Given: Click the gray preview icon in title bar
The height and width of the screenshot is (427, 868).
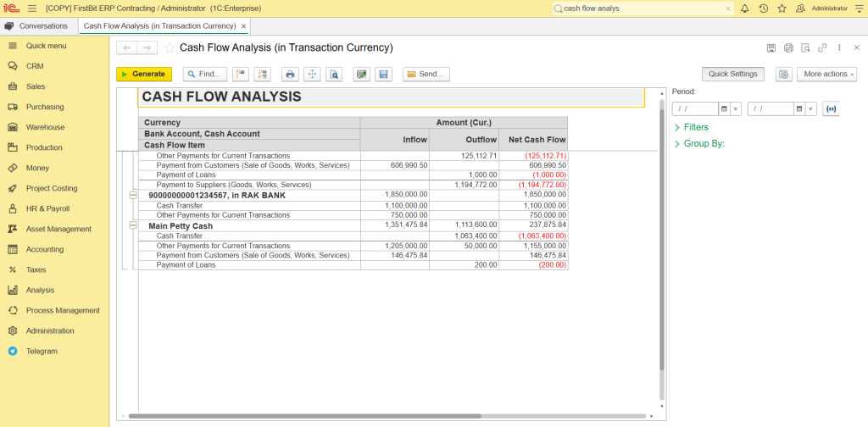Looking at the screenshot, I should click(x=806, y=48).
